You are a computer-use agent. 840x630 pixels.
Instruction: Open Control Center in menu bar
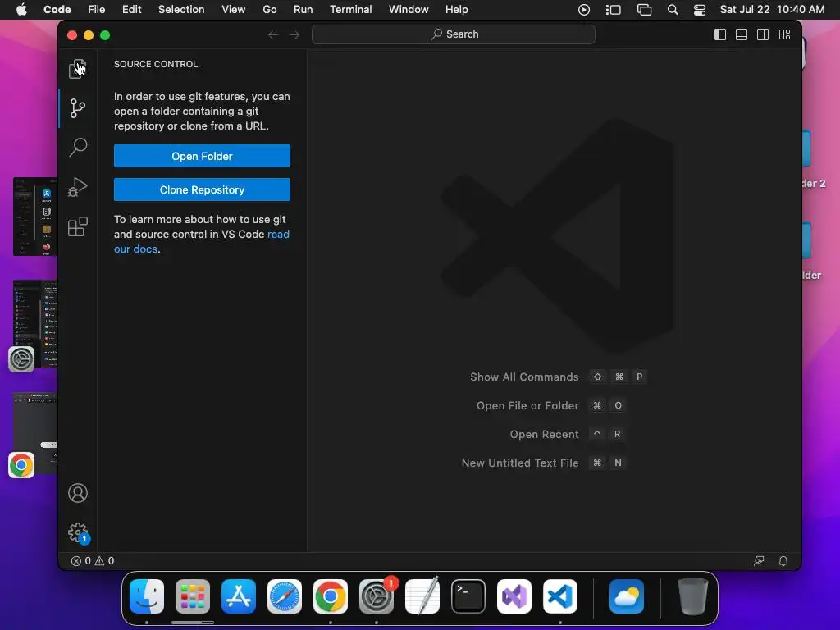[700, 10]
